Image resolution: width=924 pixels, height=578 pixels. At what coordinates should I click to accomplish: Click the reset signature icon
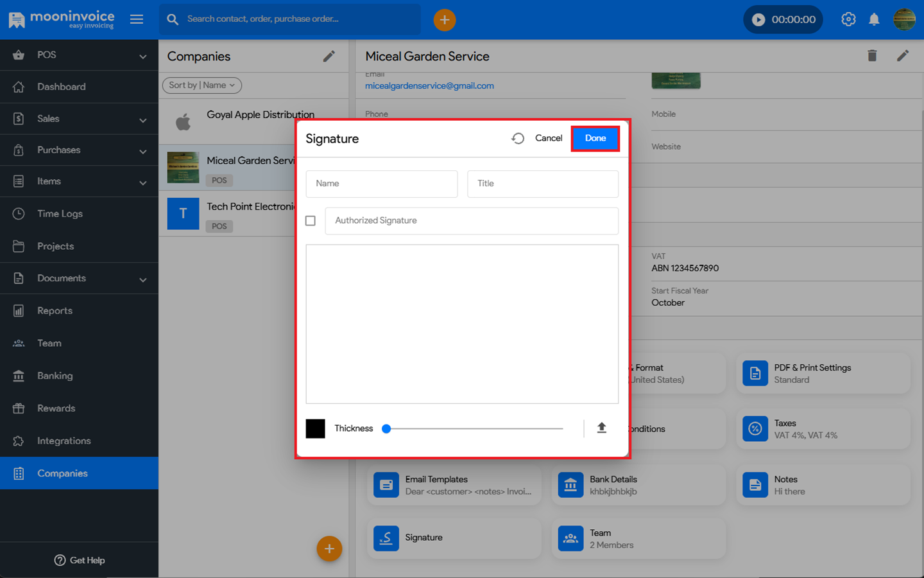coord(518,138)
